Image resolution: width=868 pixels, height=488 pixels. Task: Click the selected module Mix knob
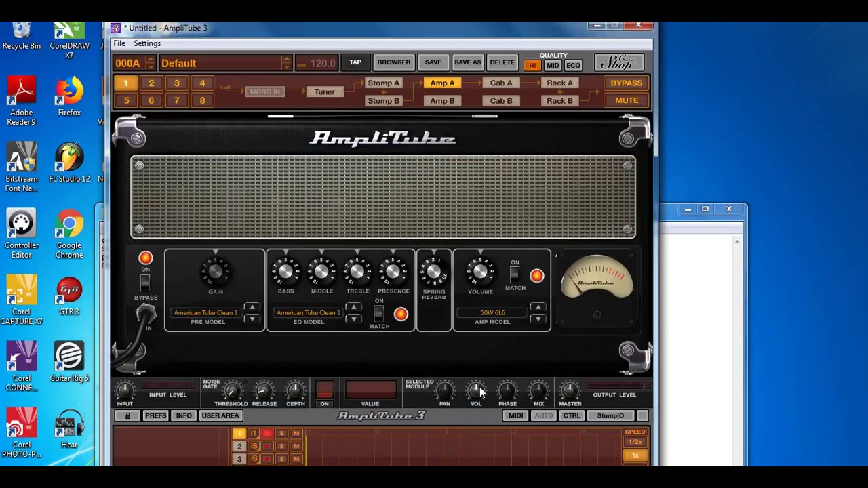click(x=538, y=390)
